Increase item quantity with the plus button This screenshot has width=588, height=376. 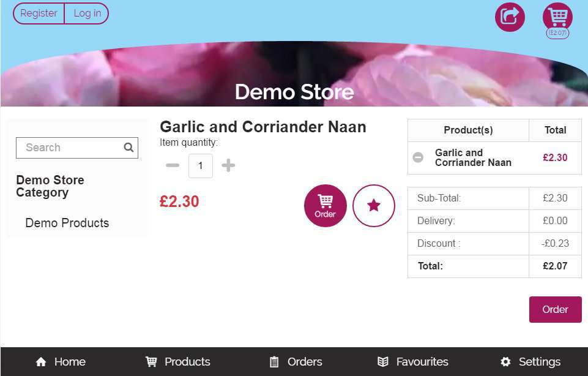pos(228,165)
